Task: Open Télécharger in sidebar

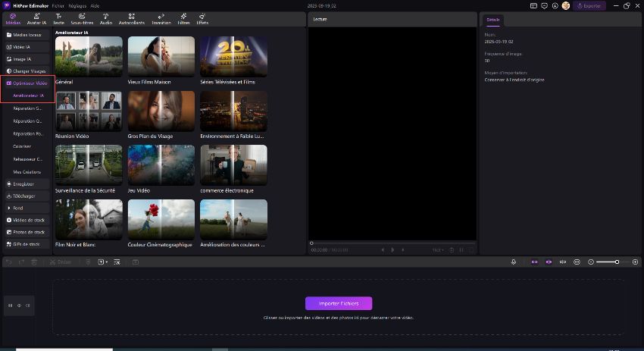Action: 27,196
